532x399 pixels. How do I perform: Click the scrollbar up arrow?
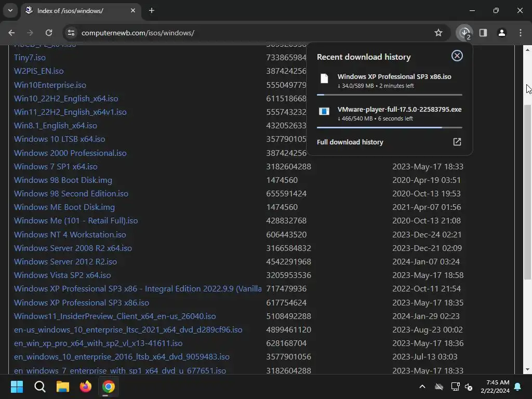[x=527, y=50]
